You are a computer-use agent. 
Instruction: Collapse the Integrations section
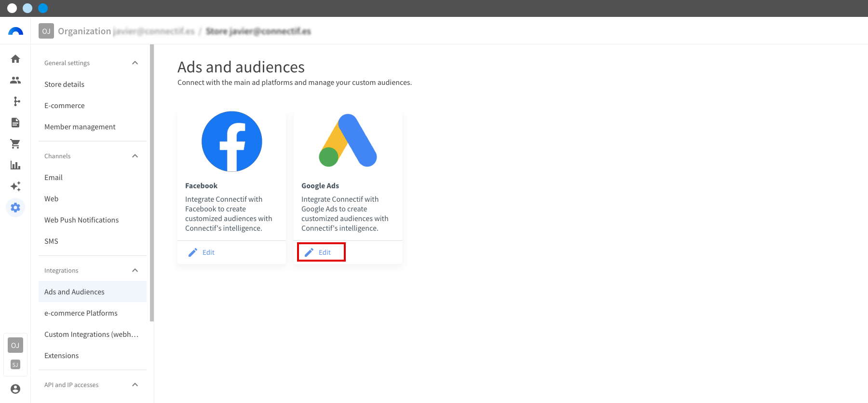[x=135, y=270]
